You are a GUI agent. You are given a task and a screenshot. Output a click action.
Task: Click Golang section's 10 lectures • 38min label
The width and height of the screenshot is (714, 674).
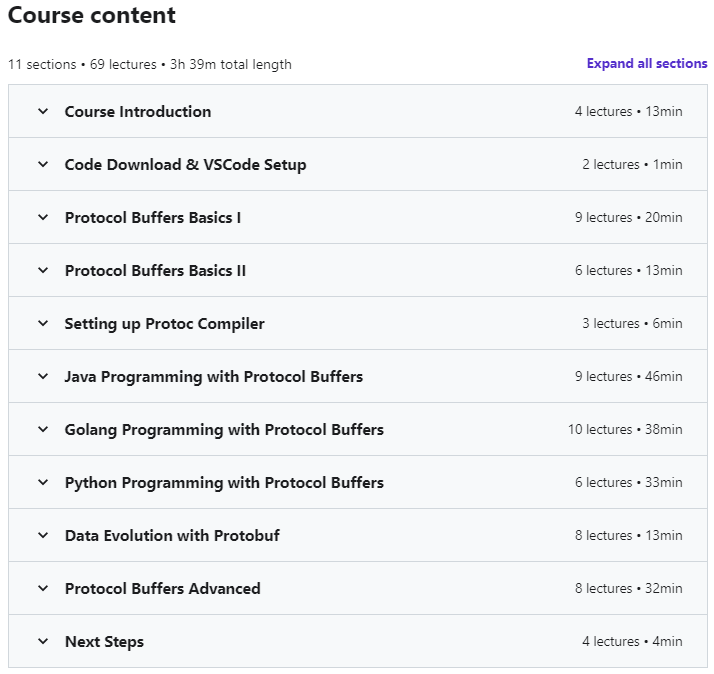625,429
